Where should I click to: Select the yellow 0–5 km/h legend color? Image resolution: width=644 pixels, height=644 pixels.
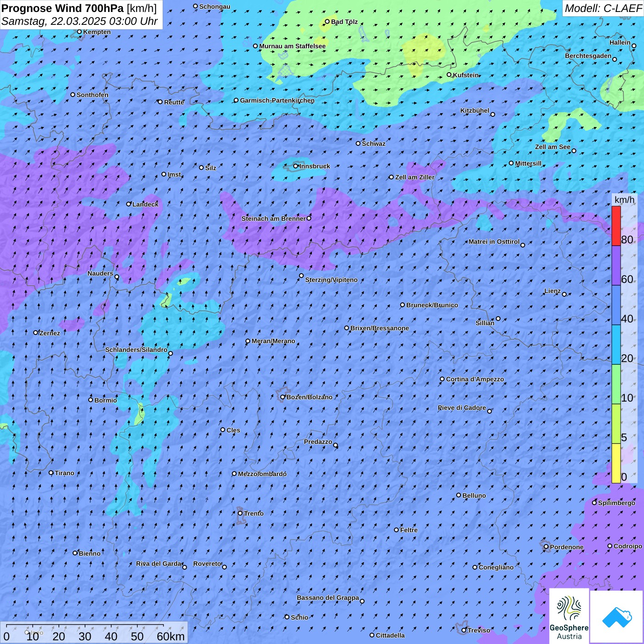click(616, 463)
